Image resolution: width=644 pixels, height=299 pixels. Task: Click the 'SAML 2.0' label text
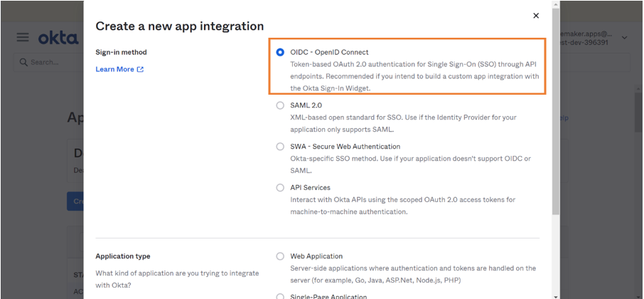(x=306, y=105)
